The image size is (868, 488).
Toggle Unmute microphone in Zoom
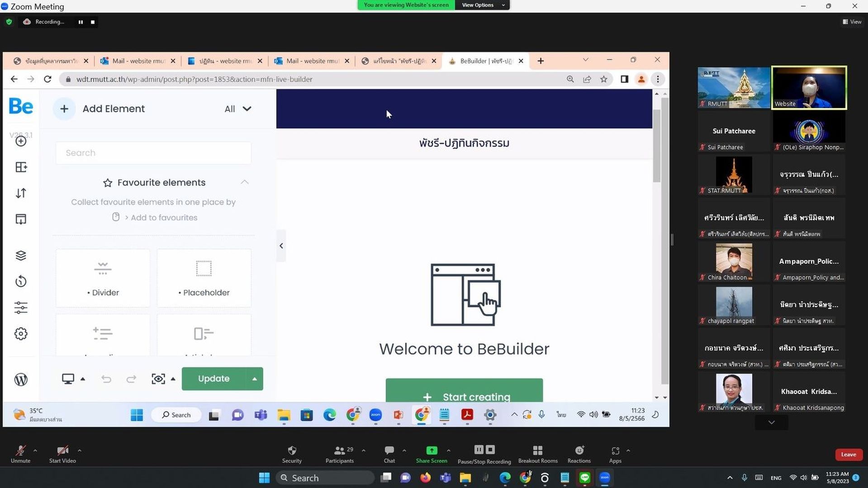pos(20,454)
